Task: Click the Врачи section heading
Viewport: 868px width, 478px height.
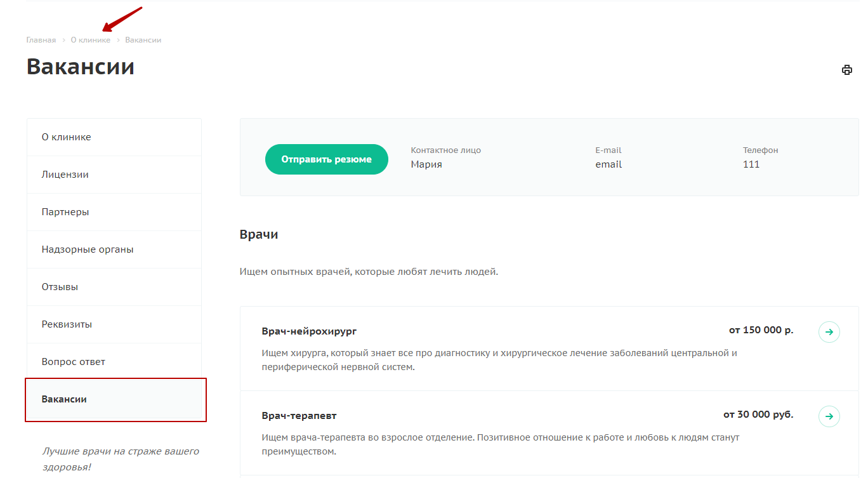Action: pos(259,234)
